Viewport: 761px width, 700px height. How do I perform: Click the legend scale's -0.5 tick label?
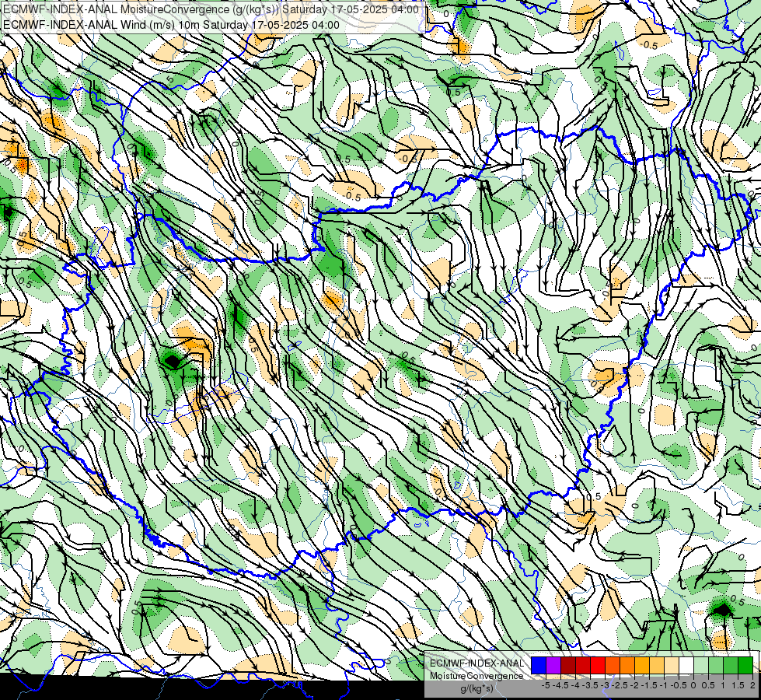coord(679,685)
